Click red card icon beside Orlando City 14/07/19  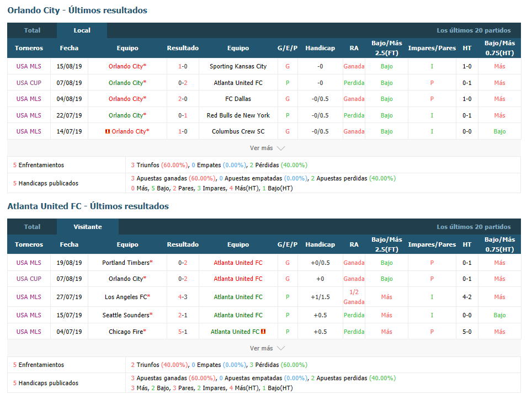point(108,131)
